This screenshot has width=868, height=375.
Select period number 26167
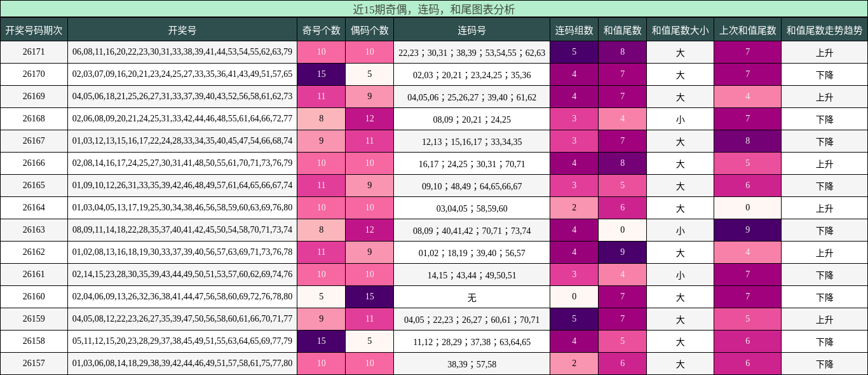pos(34,140)
